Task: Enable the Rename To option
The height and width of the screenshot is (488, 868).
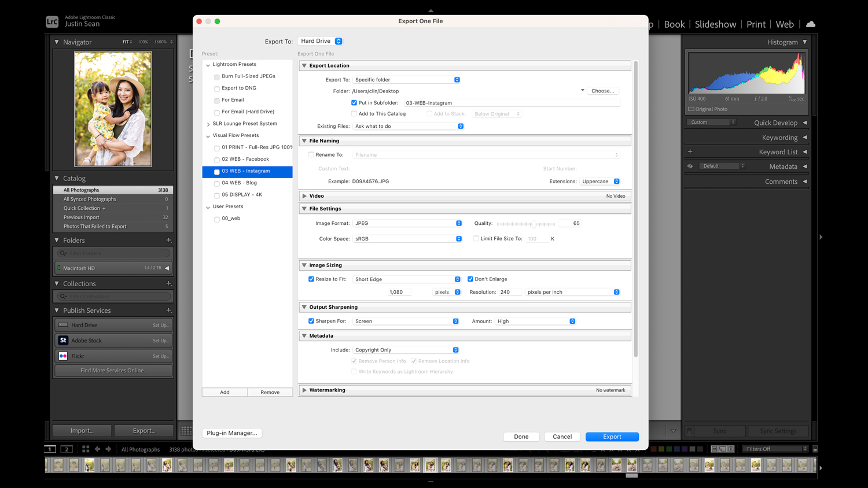Action: pyautogui.click(x=311, y=154)
